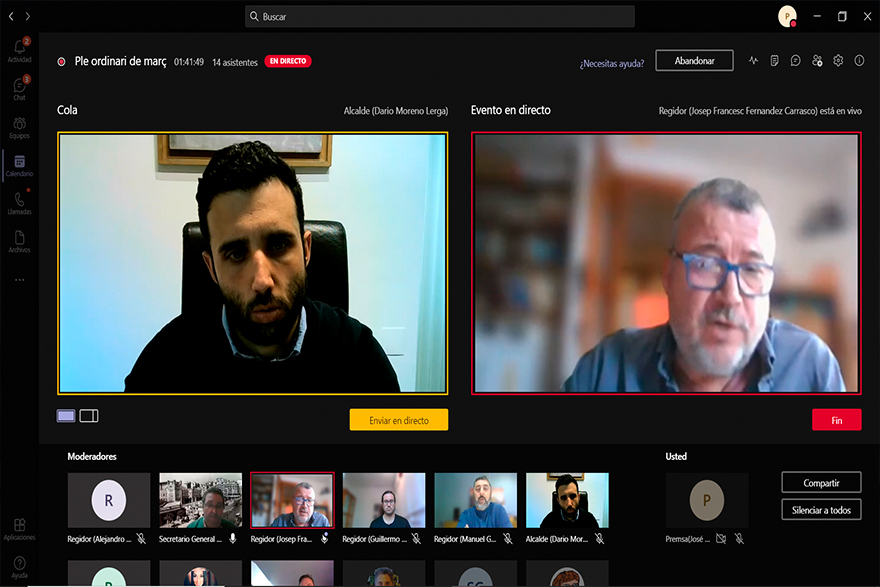Viewport: 880px width, 587px height.
Task: Open Calendario tab in the sidebar
Action: [x=19, y=165]
